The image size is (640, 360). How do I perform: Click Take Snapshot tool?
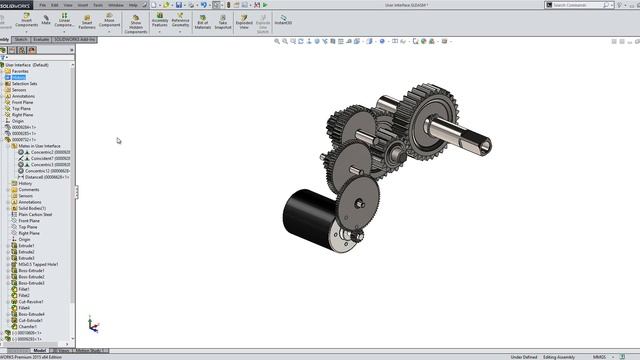tap(223, 22)
